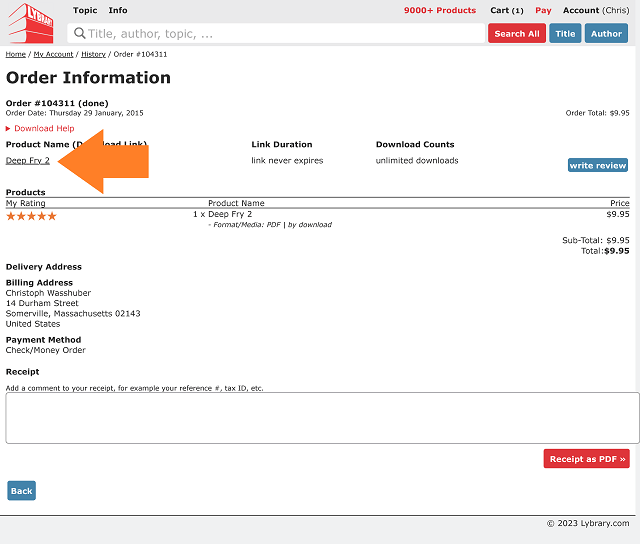Navigate to History in the breadcrumb
This screenshot has height=544, width=640.
[x=93, y=54]
